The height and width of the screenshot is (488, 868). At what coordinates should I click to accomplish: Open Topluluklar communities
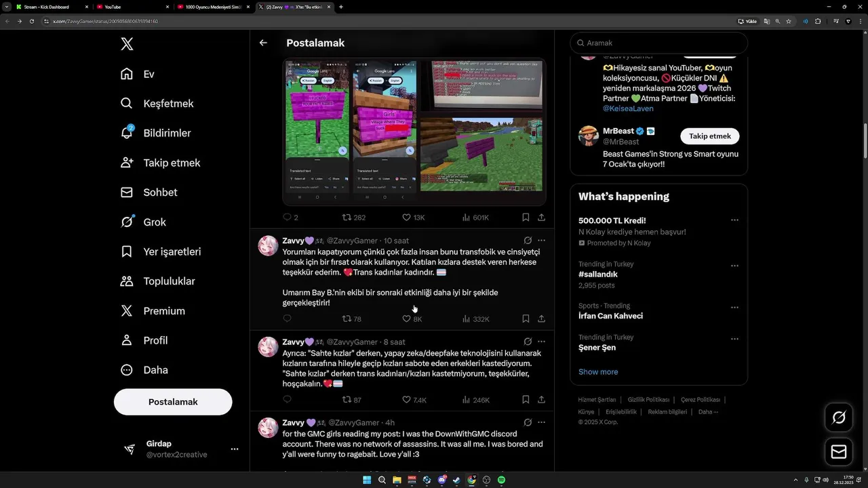point(157,281)
